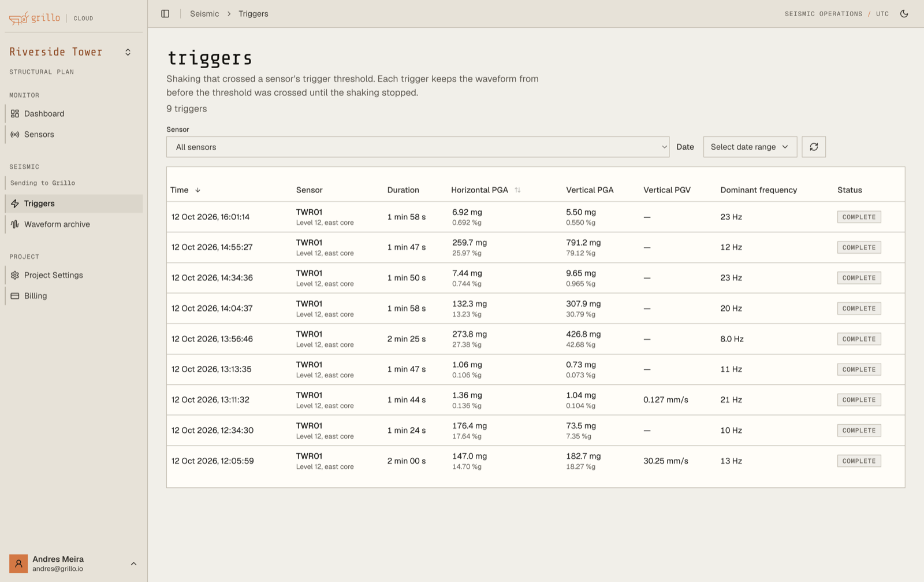Screen dimensions: 924x582
Task: Click the Triggers breadcrumb
Action: point(254,14)
